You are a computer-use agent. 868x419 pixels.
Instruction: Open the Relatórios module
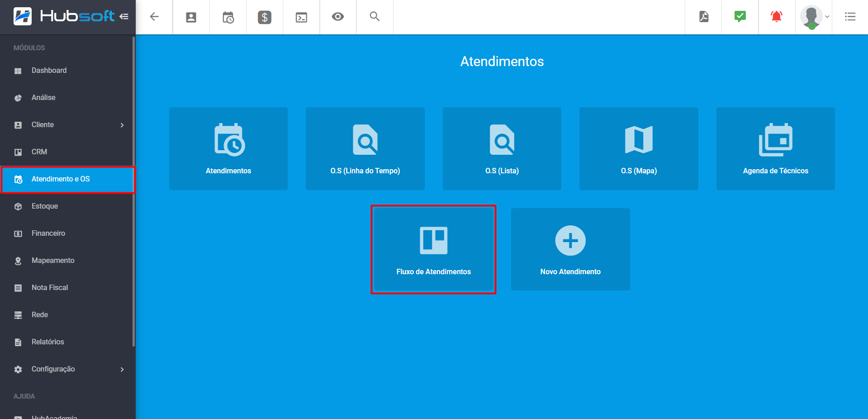(68, 342)
